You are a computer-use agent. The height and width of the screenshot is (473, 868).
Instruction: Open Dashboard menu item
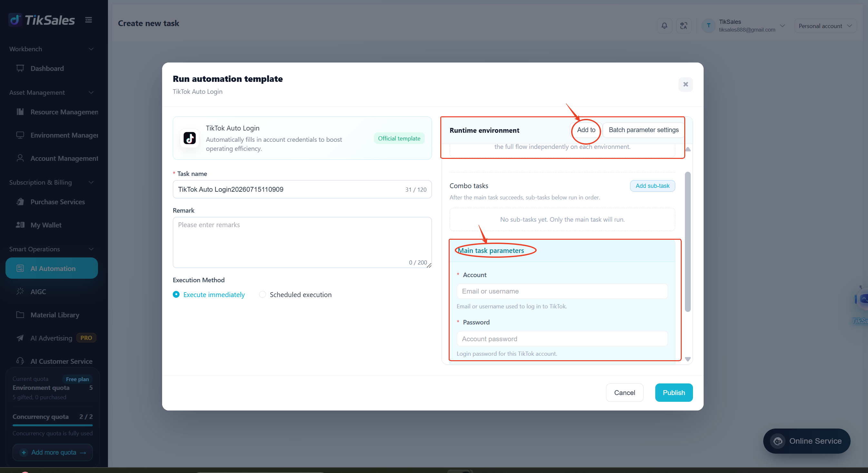point(52,68)
